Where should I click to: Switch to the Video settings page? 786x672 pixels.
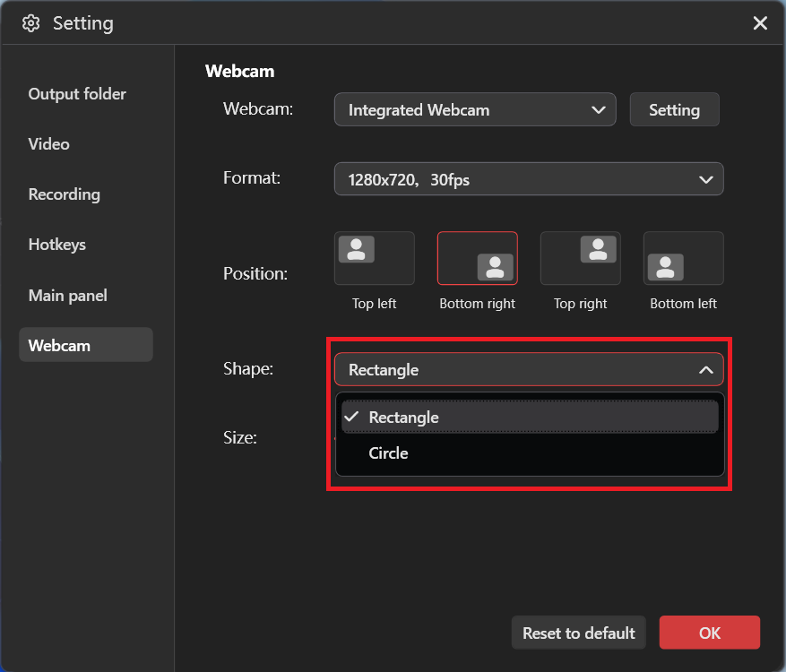[x=48, y=143]
